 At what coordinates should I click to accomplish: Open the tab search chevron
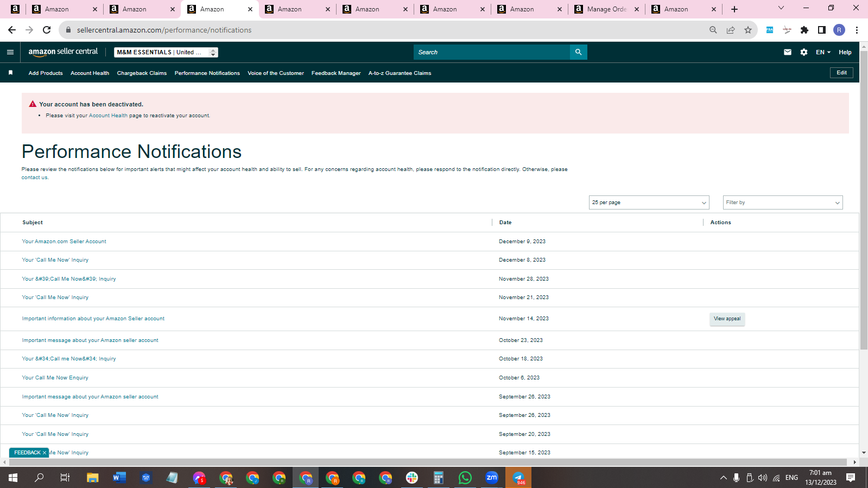click(x=781, y=8)
